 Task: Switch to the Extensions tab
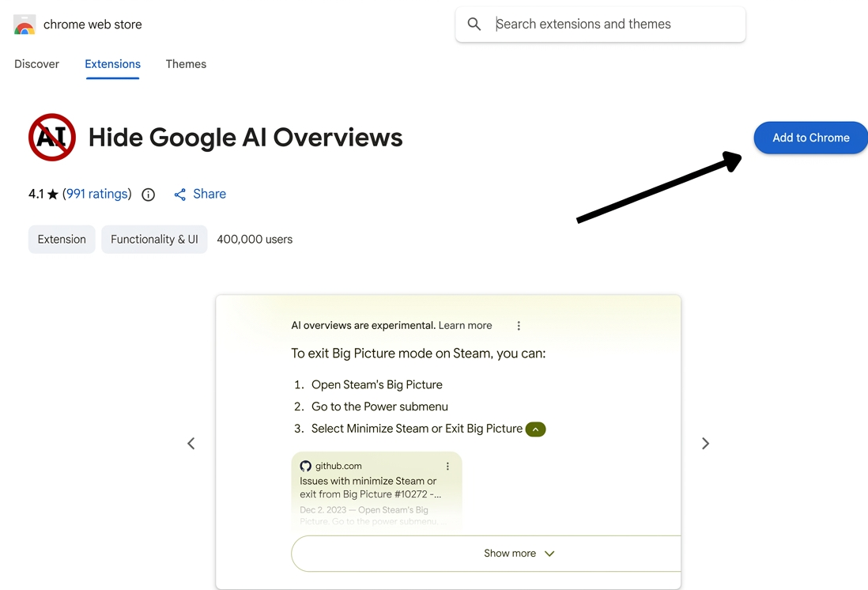pyautogui.click(x=112, y=64)
